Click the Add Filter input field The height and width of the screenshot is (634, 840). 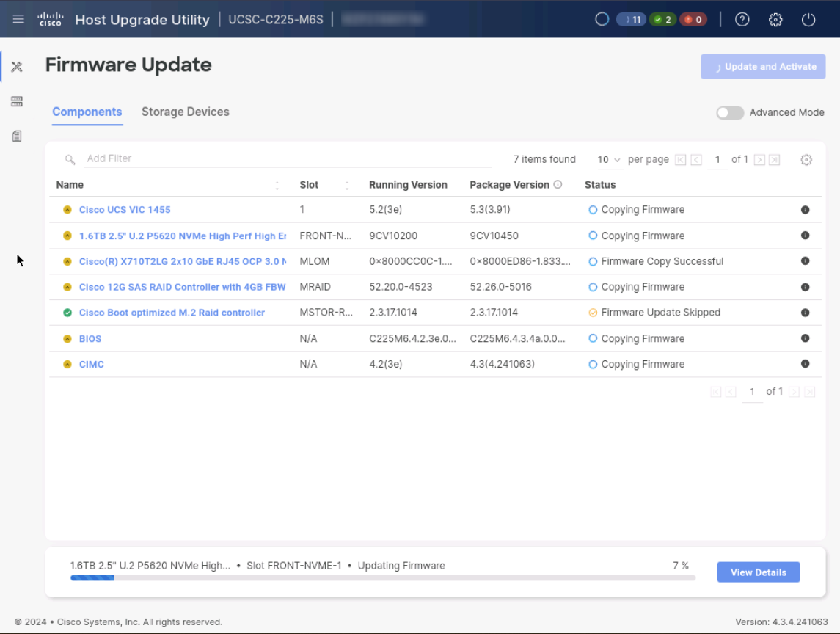coord(288,158)
